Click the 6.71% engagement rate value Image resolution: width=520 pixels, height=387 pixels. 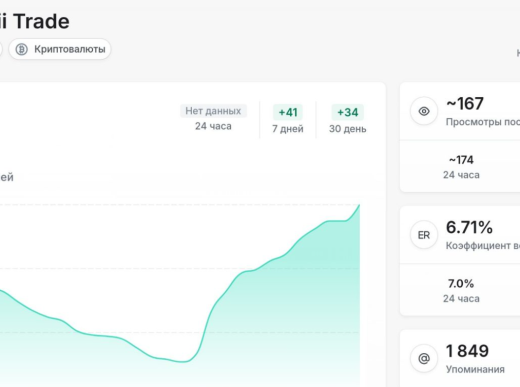pos(469,227)
